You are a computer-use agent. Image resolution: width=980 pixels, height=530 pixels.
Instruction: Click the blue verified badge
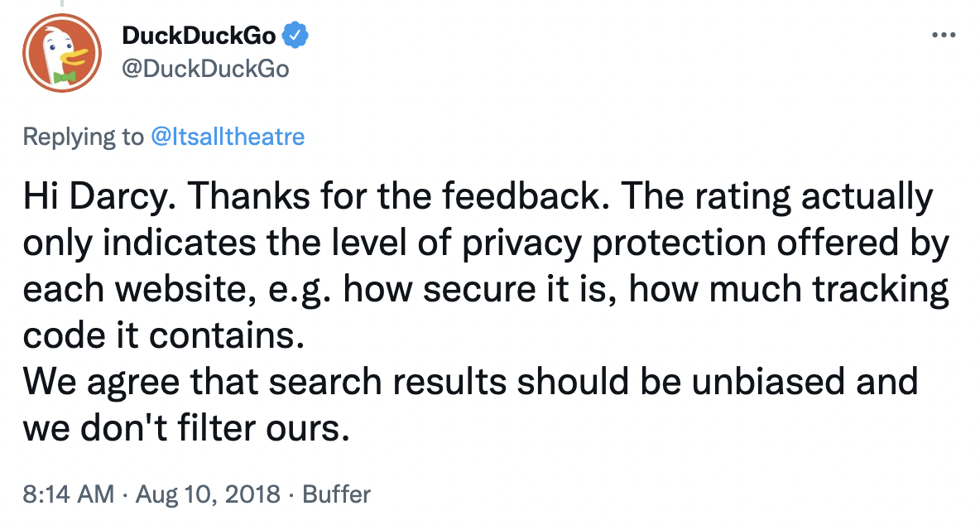coord(295,36)
